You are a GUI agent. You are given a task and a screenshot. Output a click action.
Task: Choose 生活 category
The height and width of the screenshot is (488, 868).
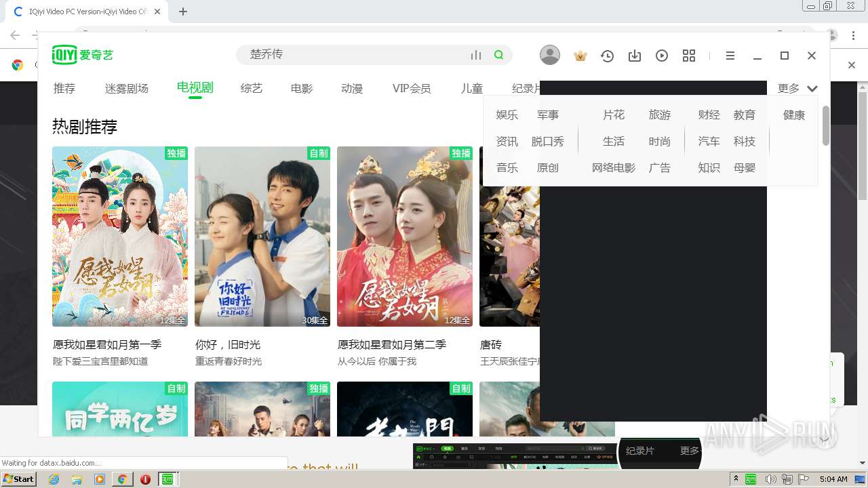coord(614,142)
